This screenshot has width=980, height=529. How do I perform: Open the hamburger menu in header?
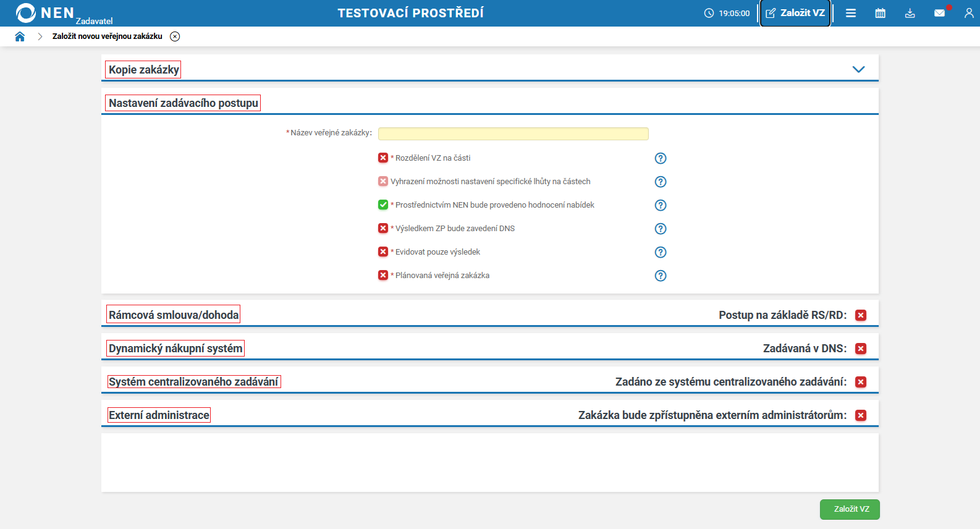[851, 13]
